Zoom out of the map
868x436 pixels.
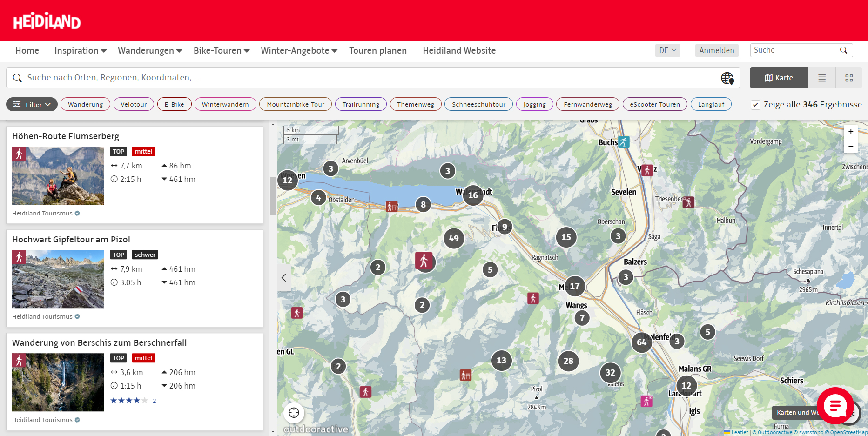pyautogui.click(x=850, y=147)
